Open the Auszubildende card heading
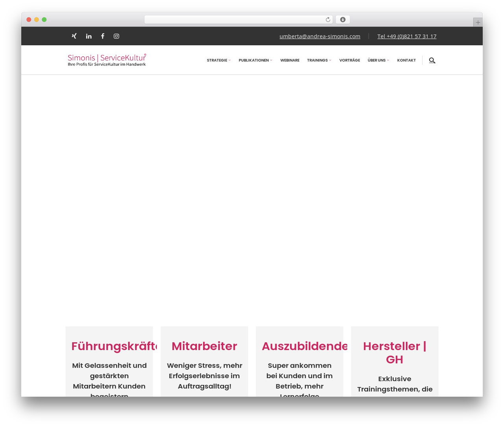The width and height of the screenshot is (504, 427). click(x=304, y=346)
